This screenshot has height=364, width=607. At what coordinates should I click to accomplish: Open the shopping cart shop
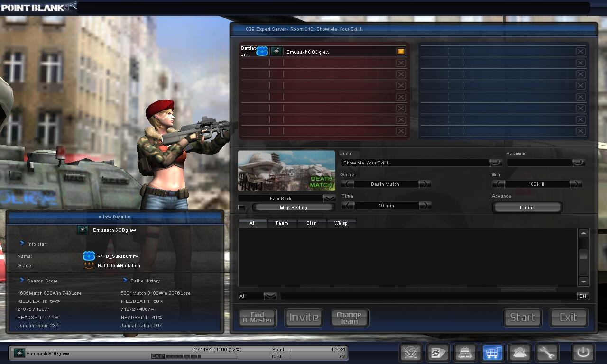[x=492, y=353]
